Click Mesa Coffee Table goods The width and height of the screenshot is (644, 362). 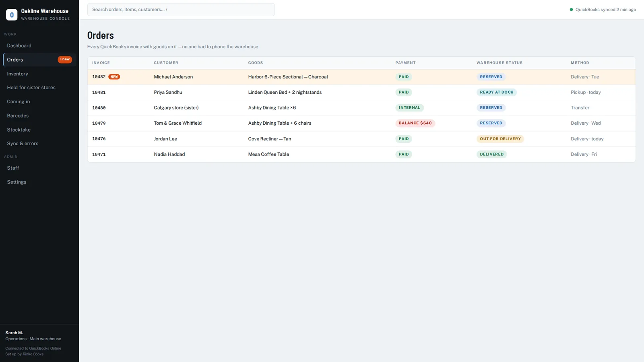click(x=268, y=154)
